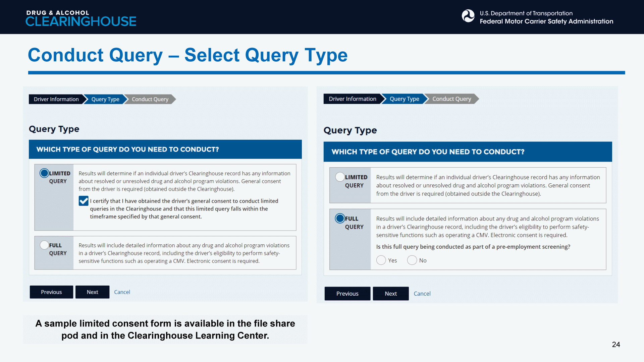Select Full Query radio in right panel

click(340, 218)
